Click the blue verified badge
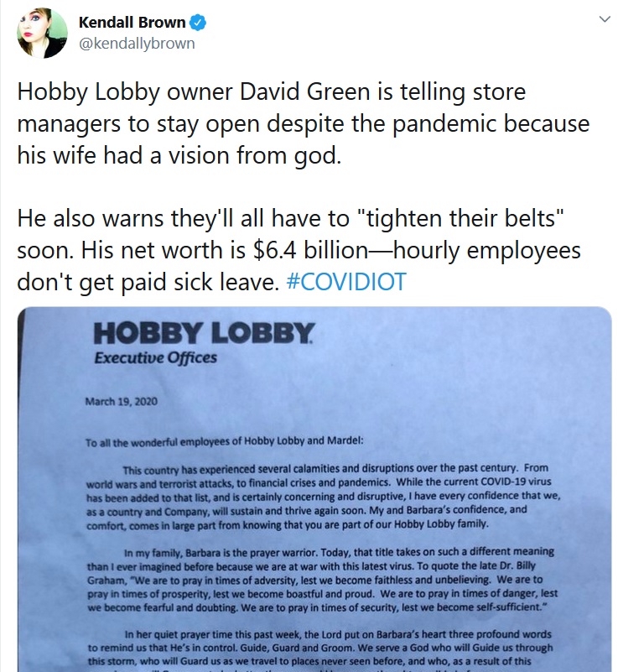This screenshot has height=672, width=618. [x=197, y=23]
